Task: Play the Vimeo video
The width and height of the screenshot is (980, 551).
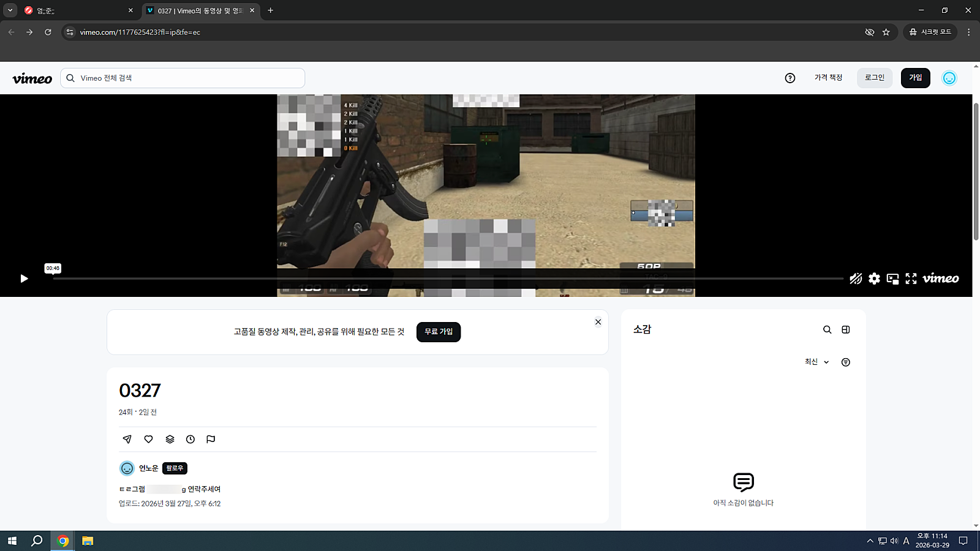Action: point(24,279)
